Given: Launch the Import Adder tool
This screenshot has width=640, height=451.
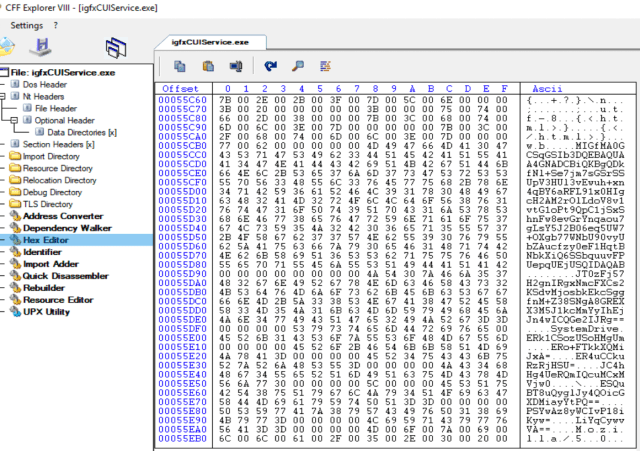Looking at the screenshot, I should [x=51, y=264].
